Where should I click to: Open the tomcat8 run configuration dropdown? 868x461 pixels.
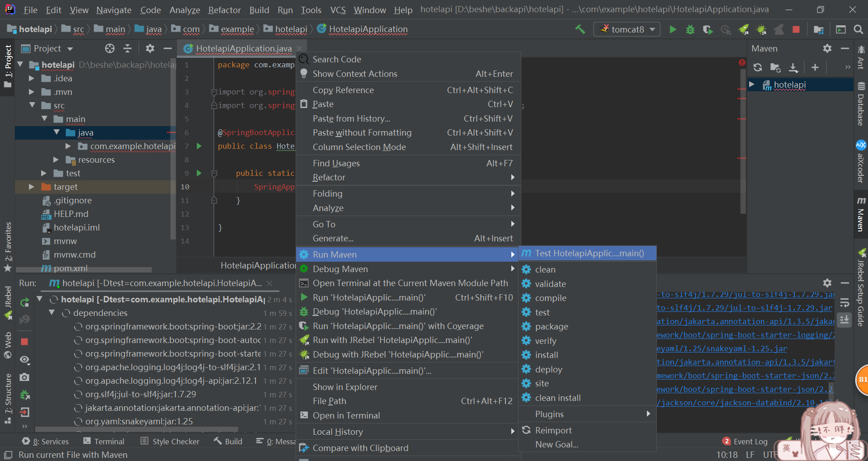click(627, 29)
